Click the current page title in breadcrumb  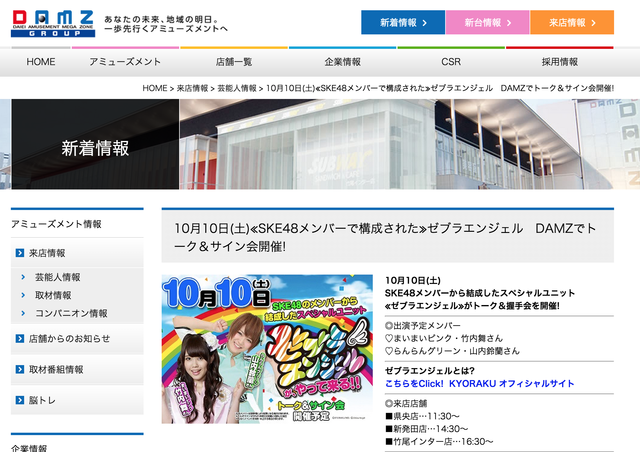440,88
